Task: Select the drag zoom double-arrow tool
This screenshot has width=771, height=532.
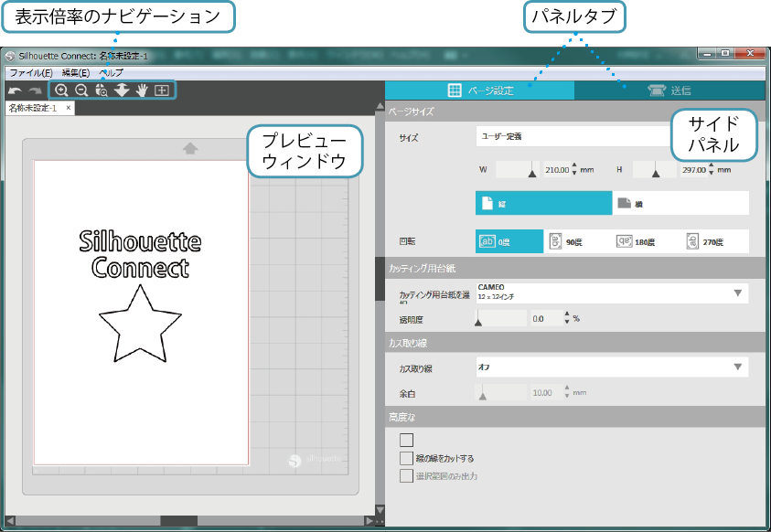Action: coord(122,90)
